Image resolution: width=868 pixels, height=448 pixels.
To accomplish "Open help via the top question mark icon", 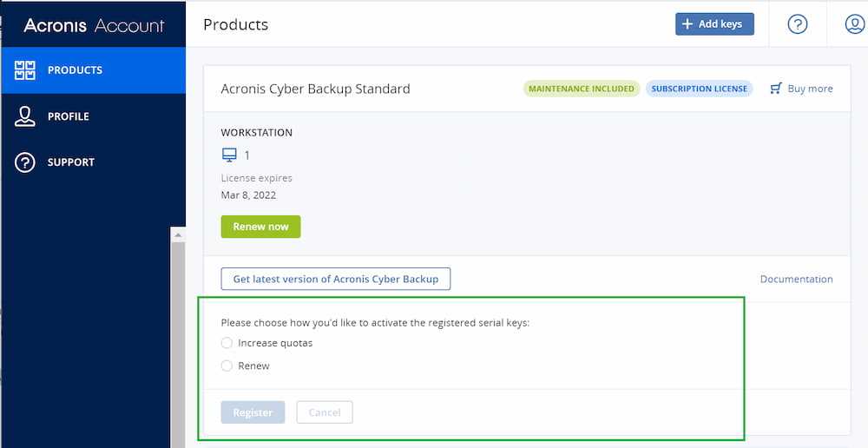I will (x=797, y=24).
